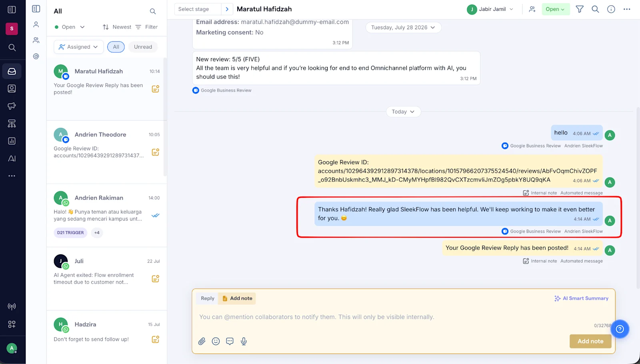Click the filter funnel icon in header
Viewport: 640px width, 364px height.
coord(580,9)
